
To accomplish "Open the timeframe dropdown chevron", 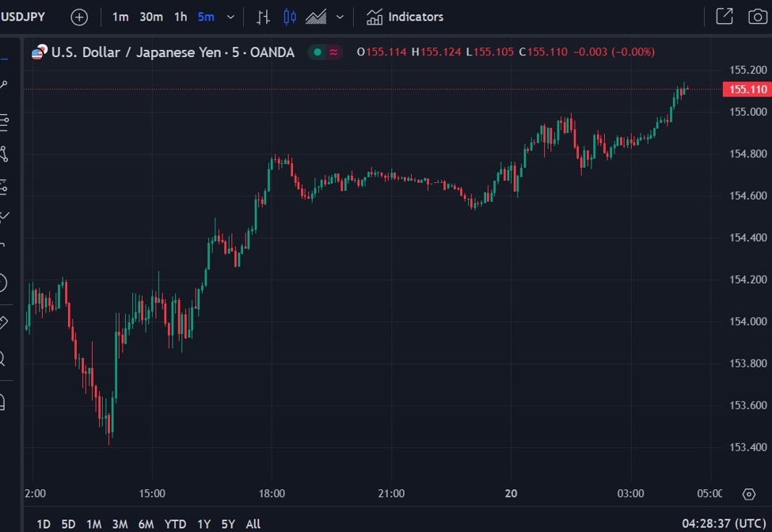I will click(230, 16).
